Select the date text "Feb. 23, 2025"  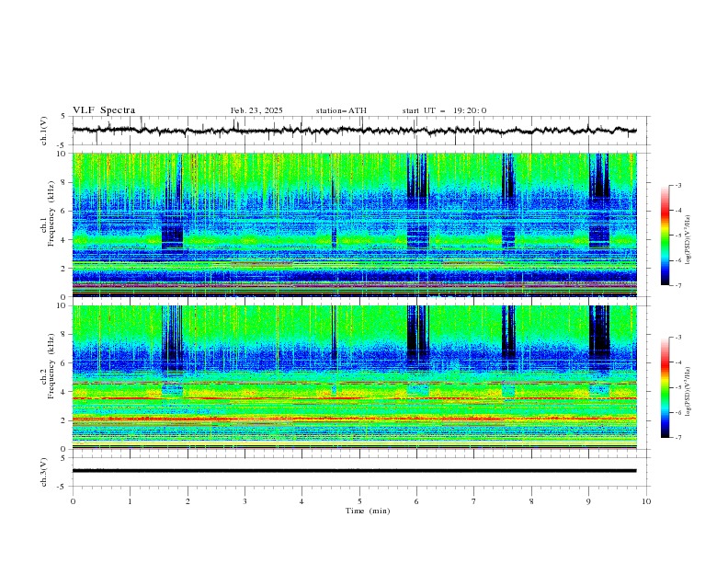tap(256, 110)
